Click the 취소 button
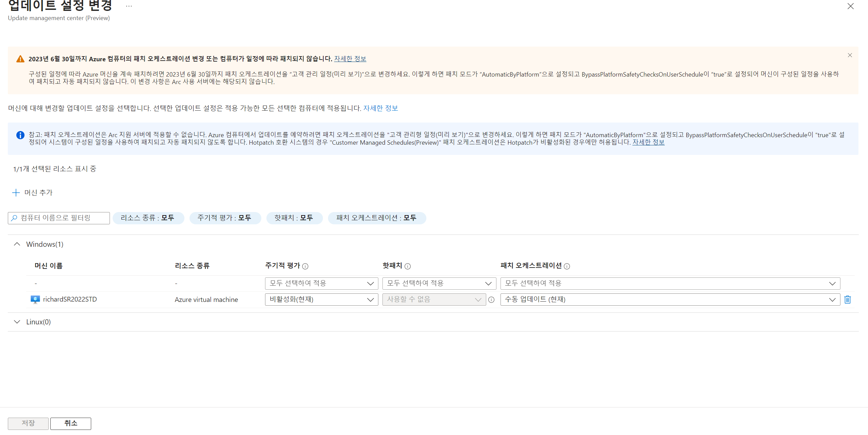The image size is (868, 435). (70, 423)
